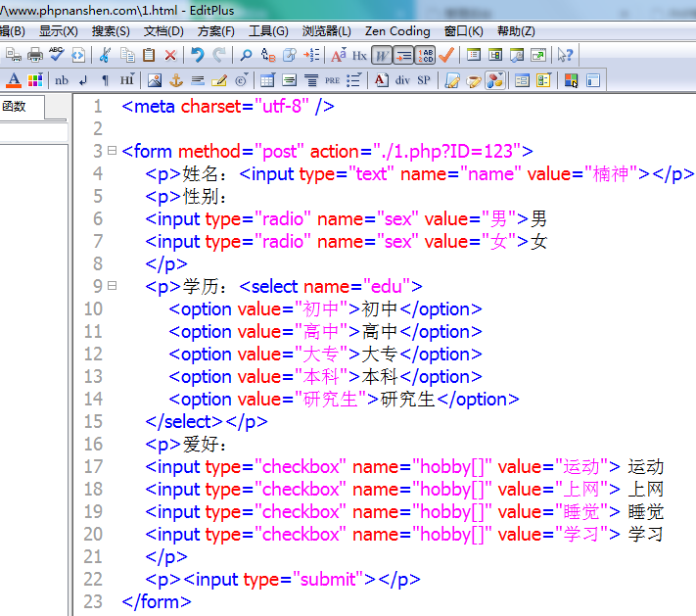Viewport: 696px width, 616px height.
Task: Open the 方案(F) menu
Action: click(x=215, y=31)
